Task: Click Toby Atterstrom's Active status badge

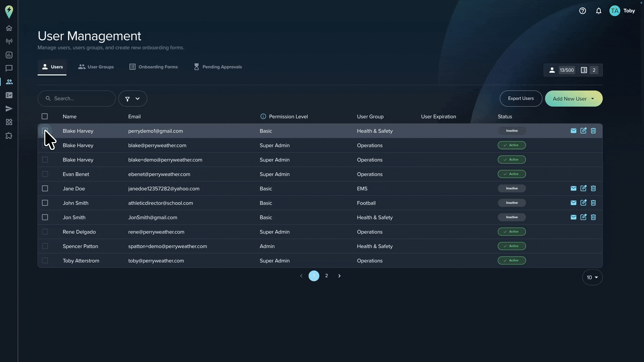Action: tap(512, 260)
